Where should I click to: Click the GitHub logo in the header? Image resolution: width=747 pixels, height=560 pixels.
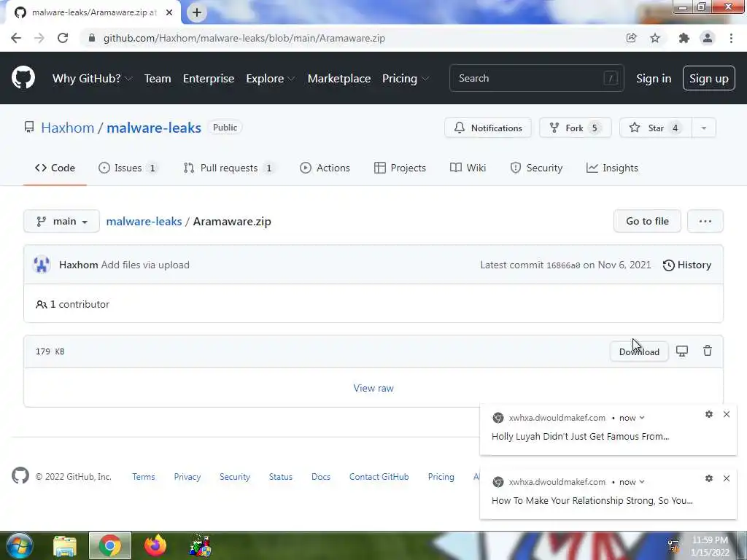(x=23, y=77)
